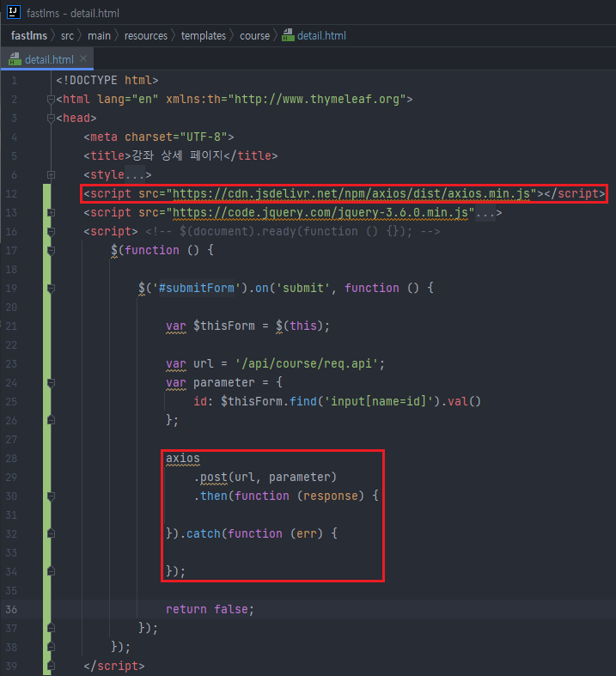Open the main breadcrumb folder

tap(99, 36)
